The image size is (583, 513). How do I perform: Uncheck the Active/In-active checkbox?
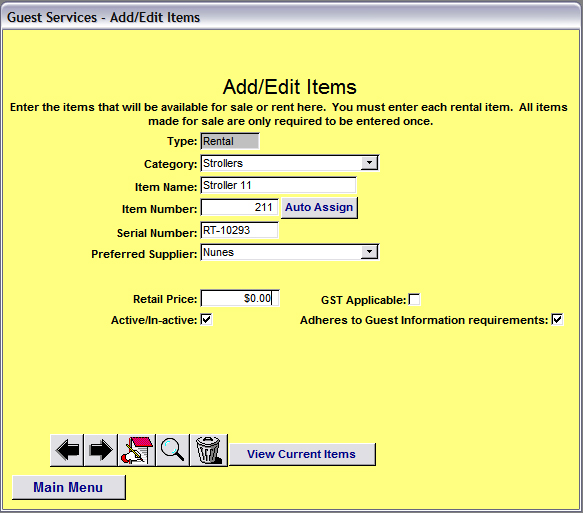point(206,319)
